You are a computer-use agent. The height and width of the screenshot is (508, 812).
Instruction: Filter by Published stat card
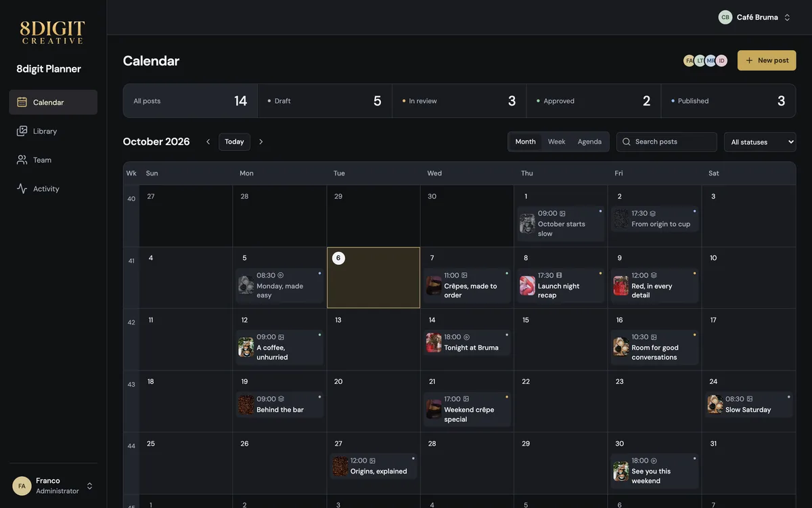729,101
